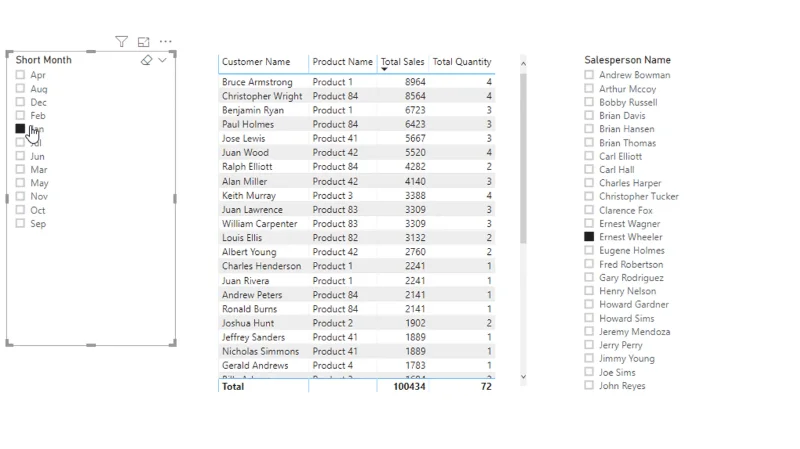Screen dimensions: 800x449
Task: Select Carl Hall salesperson checkbox
Action: [589, 169]
